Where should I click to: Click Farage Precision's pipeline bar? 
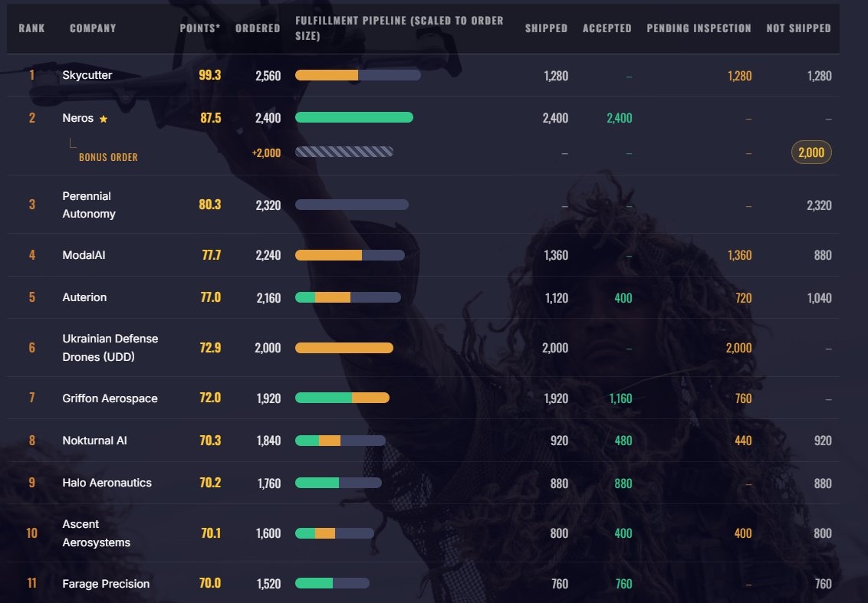point(332,583)
